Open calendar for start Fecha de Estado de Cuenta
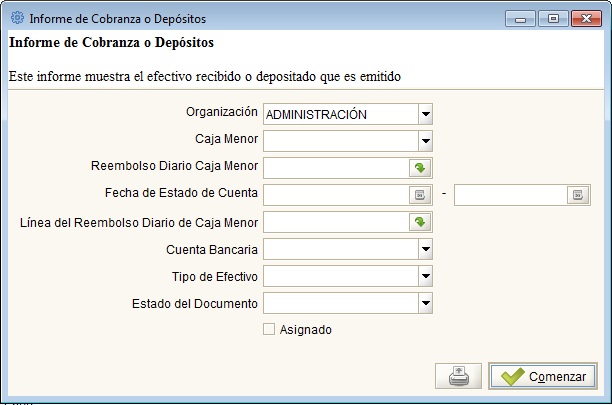 click(x=420, y=195)
